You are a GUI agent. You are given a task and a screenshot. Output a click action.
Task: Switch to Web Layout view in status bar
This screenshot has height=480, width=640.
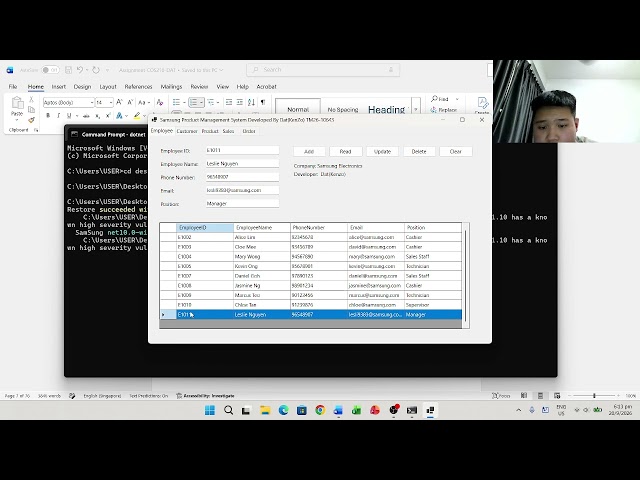click(x=557, y=396)
